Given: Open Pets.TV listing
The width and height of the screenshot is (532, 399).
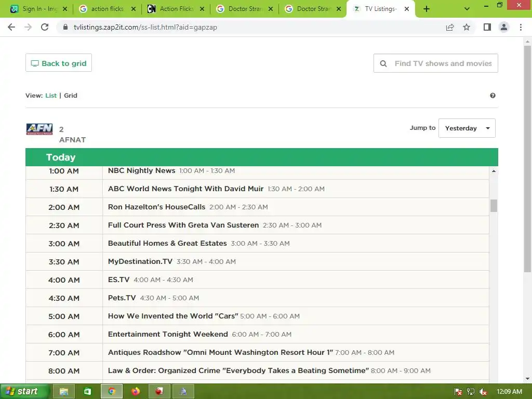Looking at the screenshot, I should tap(122, 298).
